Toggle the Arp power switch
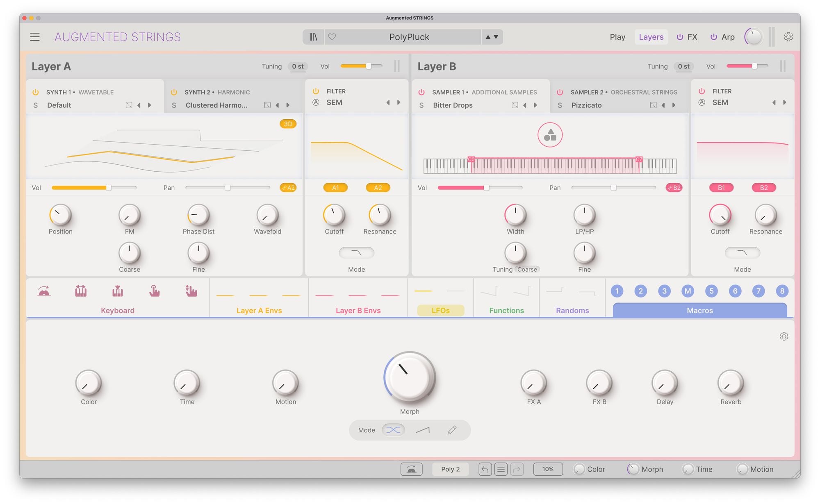820x504 pixels. click(714, 37)
